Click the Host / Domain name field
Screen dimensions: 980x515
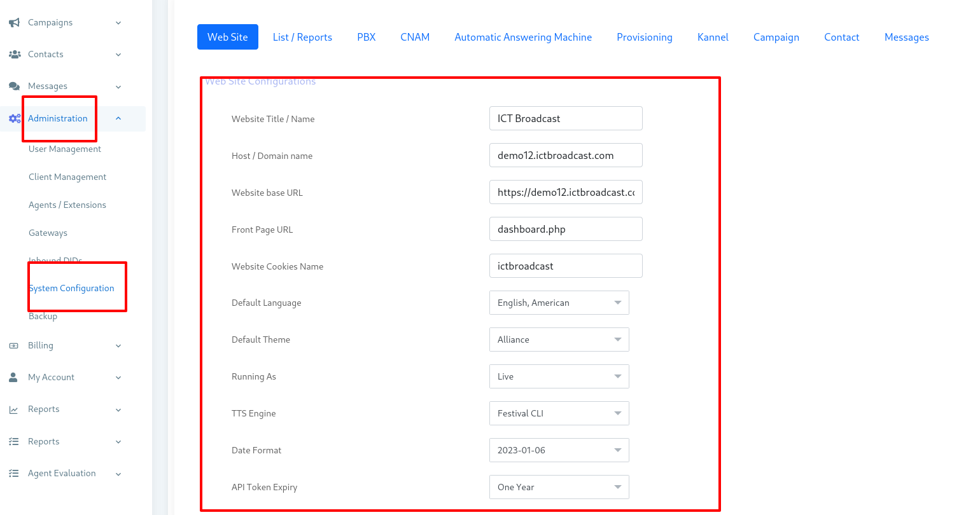(566, 155)
